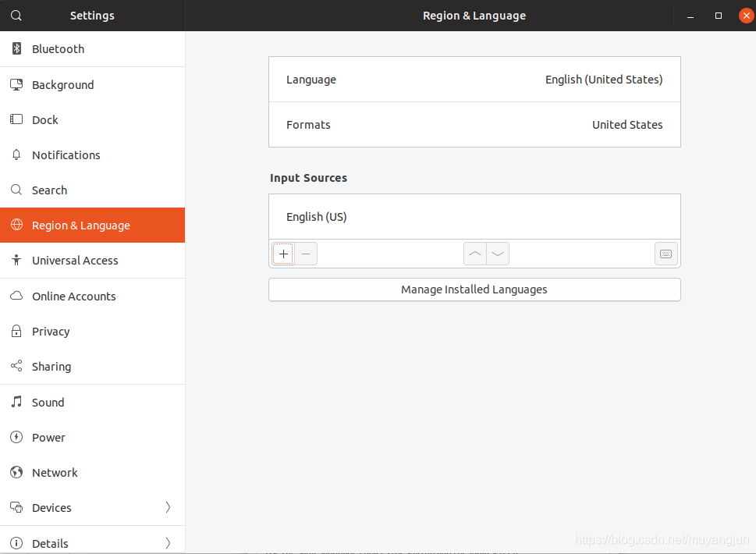Click the Power lightning icon
The height and width of the screenshot is (554, 756).
(16, 437)
